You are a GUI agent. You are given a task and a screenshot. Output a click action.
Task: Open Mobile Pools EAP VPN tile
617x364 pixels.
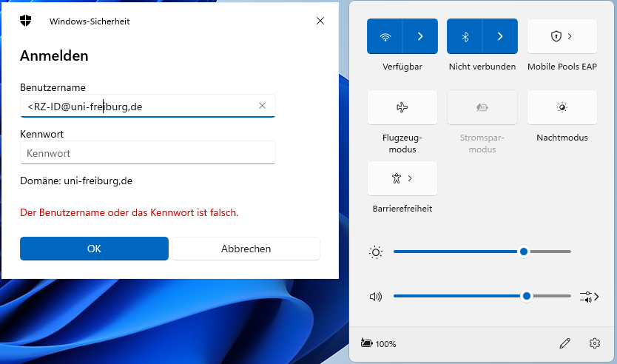(x=562, y=36)
